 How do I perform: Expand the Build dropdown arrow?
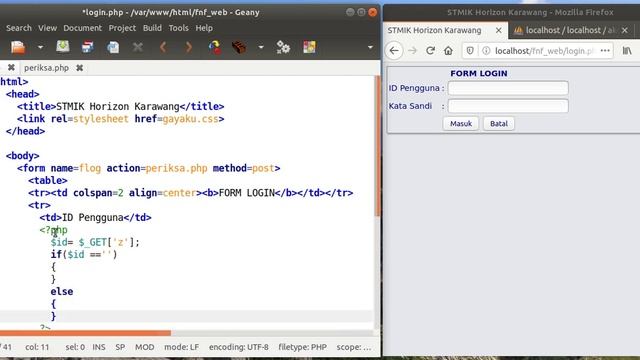tap(261, 47)
